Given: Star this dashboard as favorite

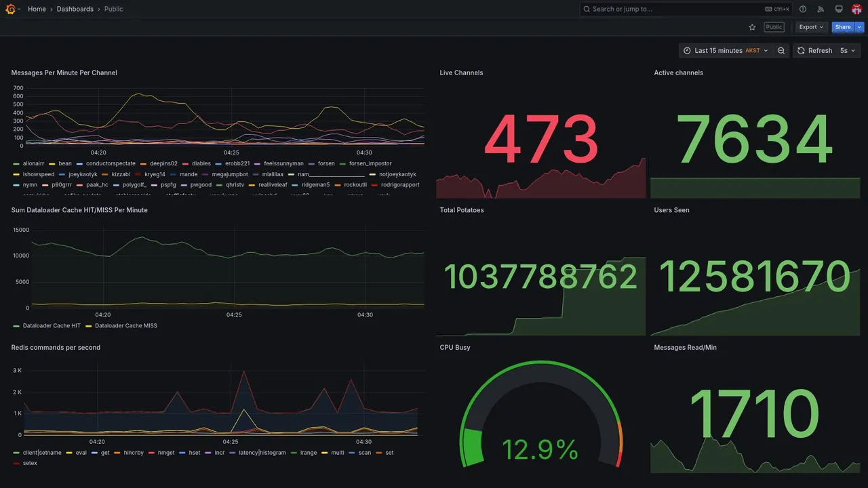Looking at the screenshot, I should point(752,27).
